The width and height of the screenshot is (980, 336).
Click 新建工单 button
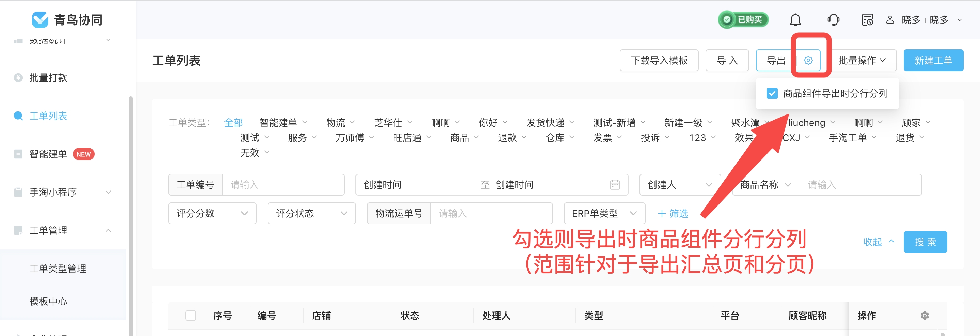[933, 60]
